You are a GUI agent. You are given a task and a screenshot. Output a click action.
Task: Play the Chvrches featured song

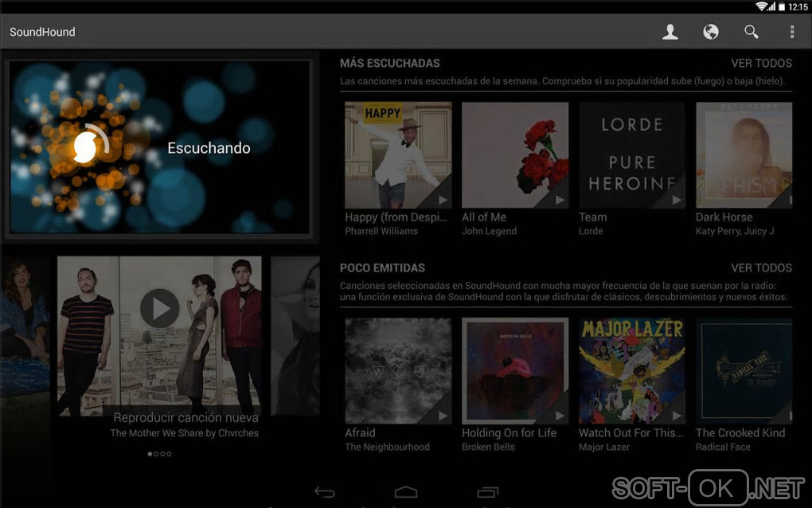point(159,309)
